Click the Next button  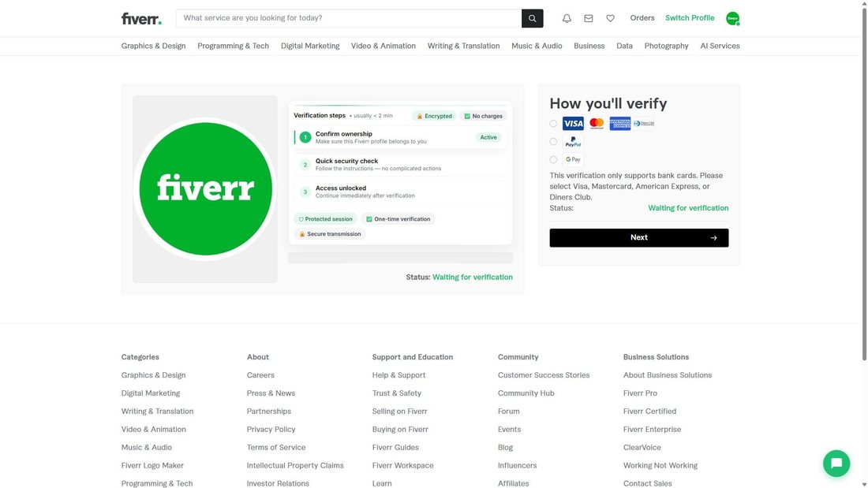click(639, 237)
